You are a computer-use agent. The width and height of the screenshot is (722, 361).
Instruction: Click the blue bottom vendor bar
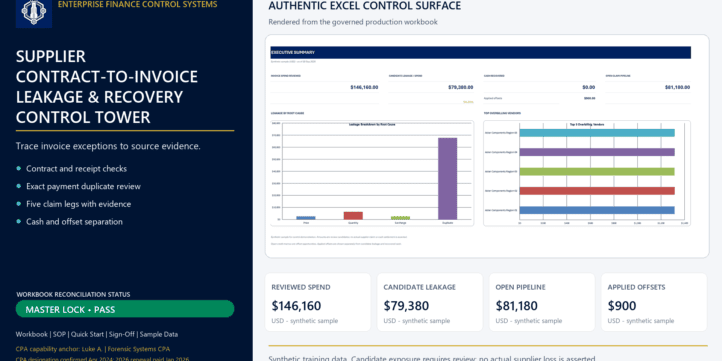[597, 210]
